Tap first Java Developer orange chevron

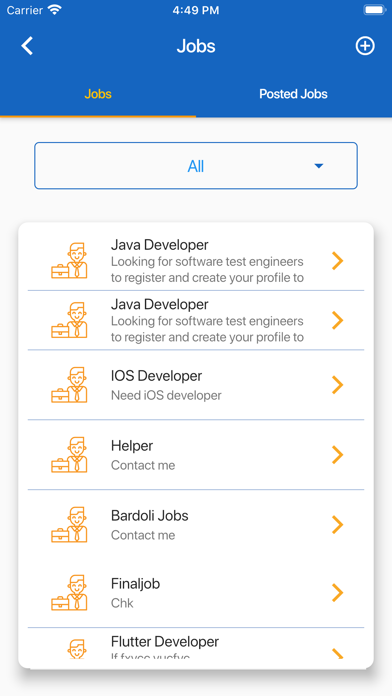338,261
